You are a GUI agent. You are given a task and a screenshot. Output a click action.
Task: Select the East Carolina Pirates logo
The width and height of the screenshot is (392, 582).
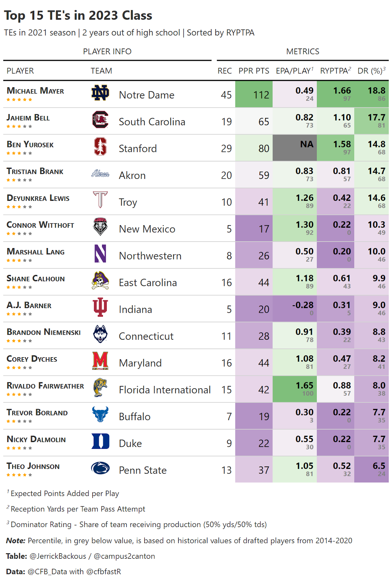pos(100,280)
